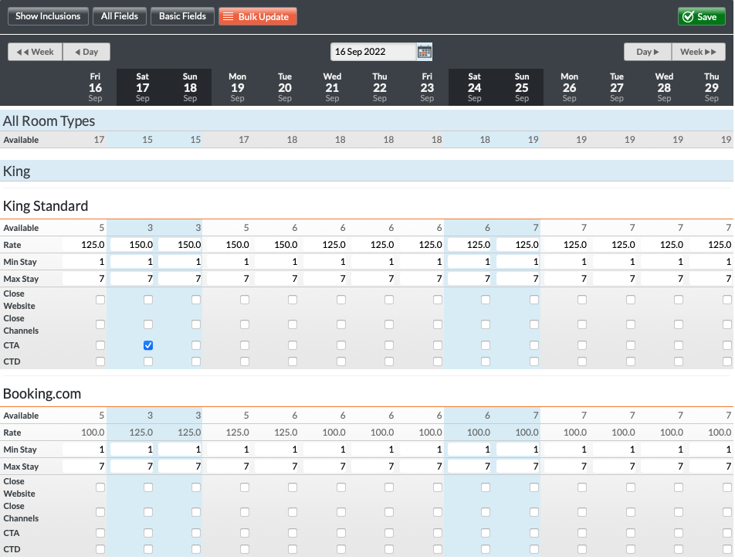
Task: Switch to All Fields view
Action: click(x=120, y=16)
